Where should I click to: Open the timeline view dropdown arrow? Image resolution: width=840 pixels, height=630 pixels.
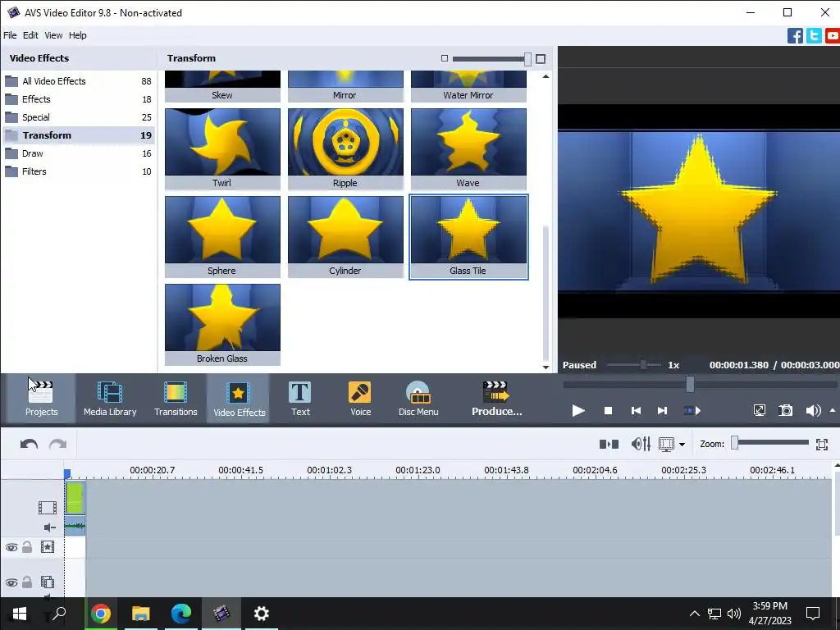click(682, 445)
